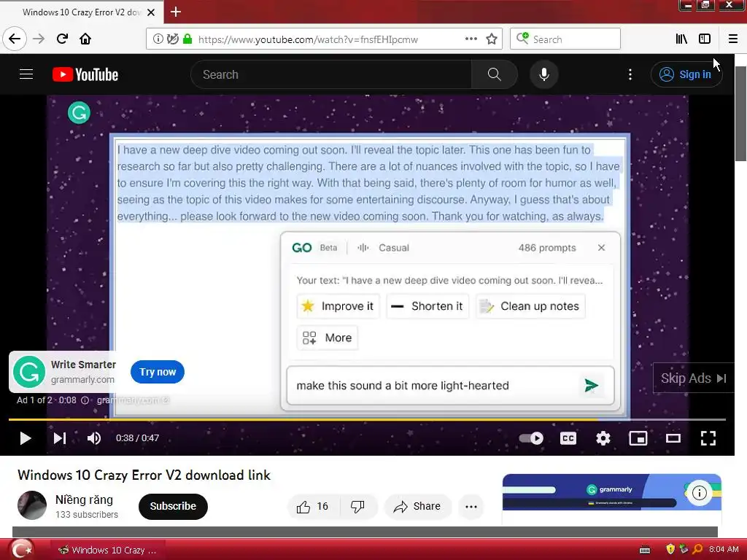The width and height of the screenshot is (747, 560).
Task: Subscribe to the channel
Action: pyautogui.click(x=173, y=506)
